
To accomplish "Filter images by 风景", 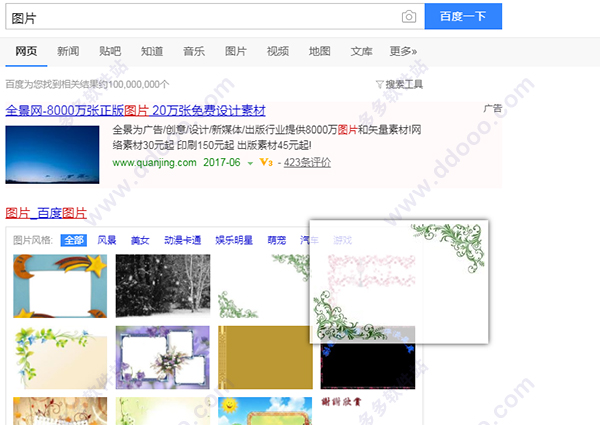I will click(x=107, y=240).
